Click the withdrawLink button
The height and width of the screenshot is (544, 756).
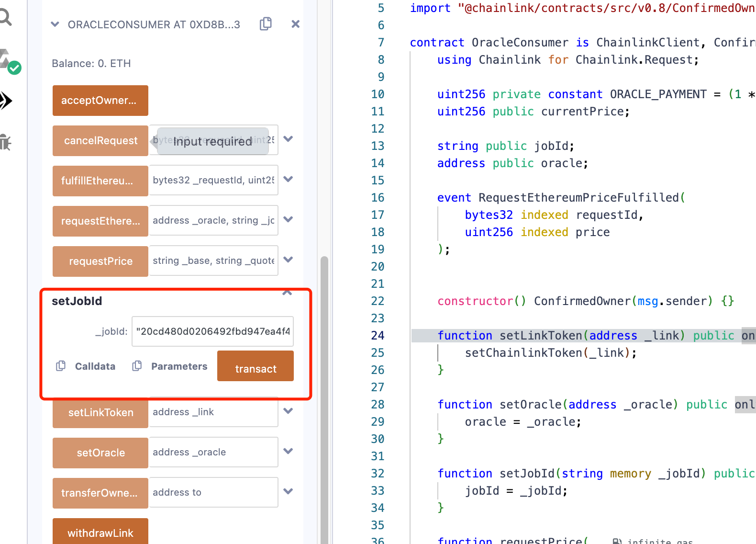point(100,532)
